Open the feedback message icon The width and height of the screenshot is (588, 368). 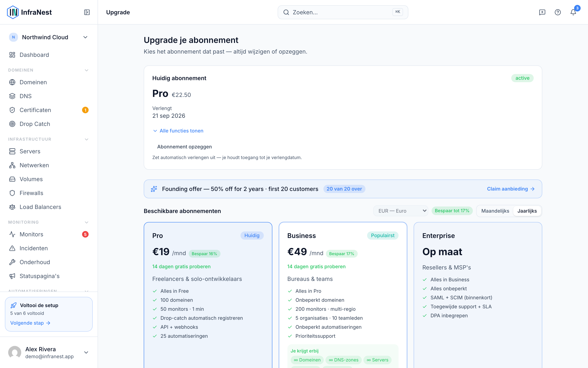click(542, 12)
